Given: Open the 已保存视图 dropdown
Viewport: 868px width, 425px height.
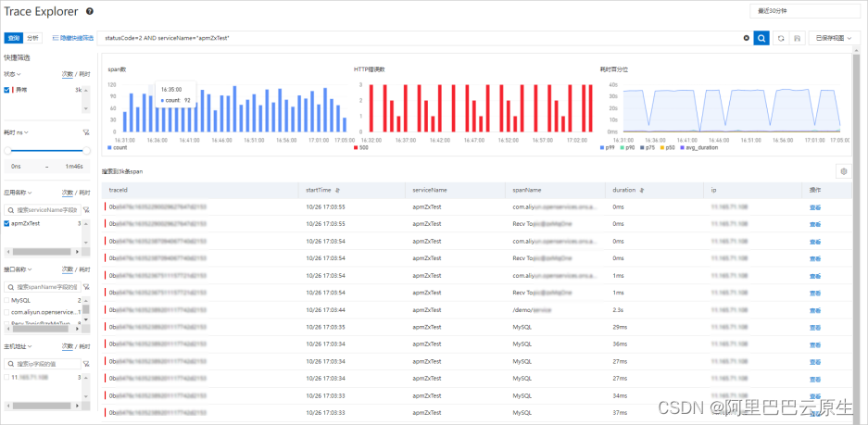Looking at the screenshot, I should (835, 38).
